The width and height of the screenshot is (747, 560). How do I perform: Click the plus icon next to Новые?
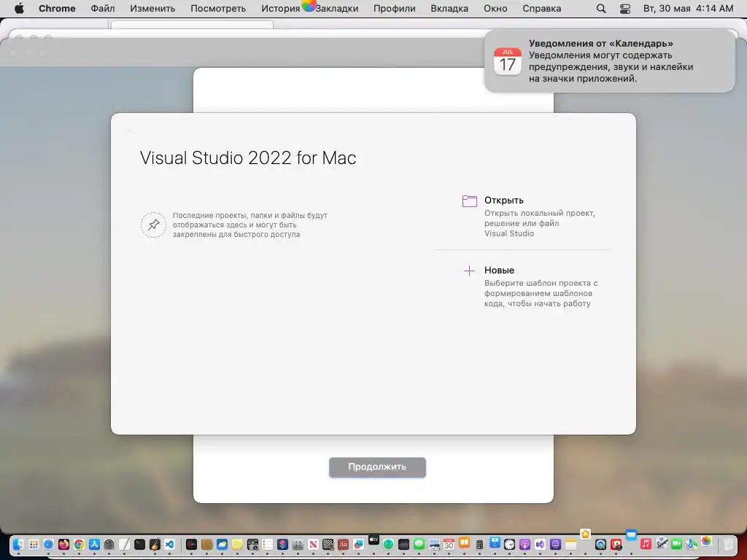tap(469, 271)
